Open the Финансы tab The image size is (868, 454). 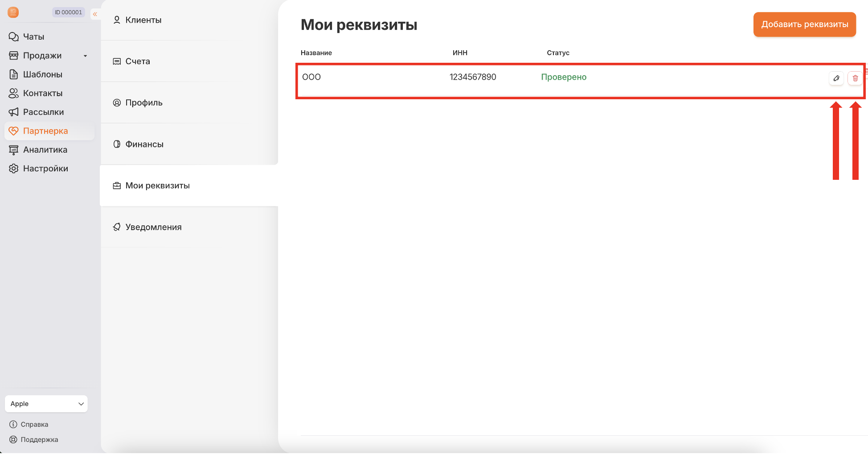144,144
